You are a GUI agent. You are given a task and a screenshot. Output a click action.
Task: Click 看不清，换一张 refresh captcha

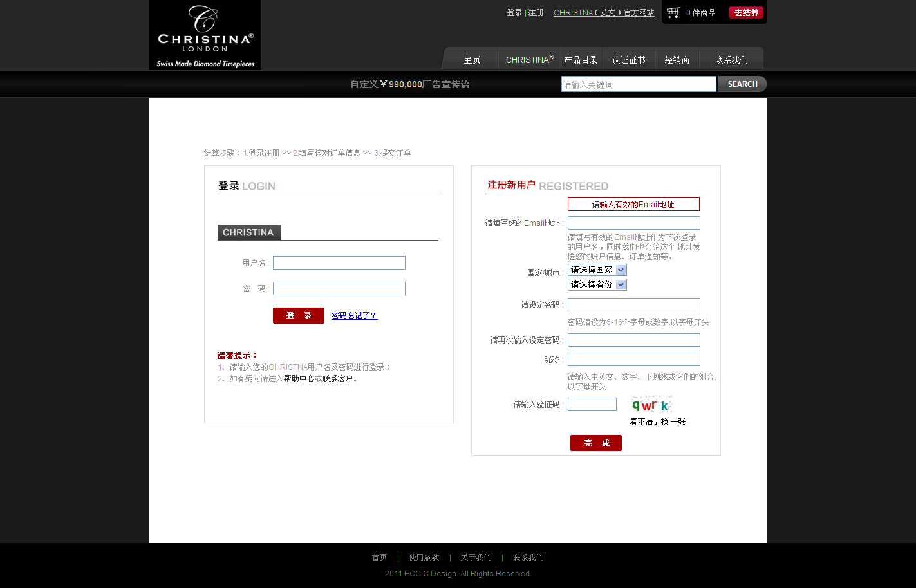click(658, 422)
